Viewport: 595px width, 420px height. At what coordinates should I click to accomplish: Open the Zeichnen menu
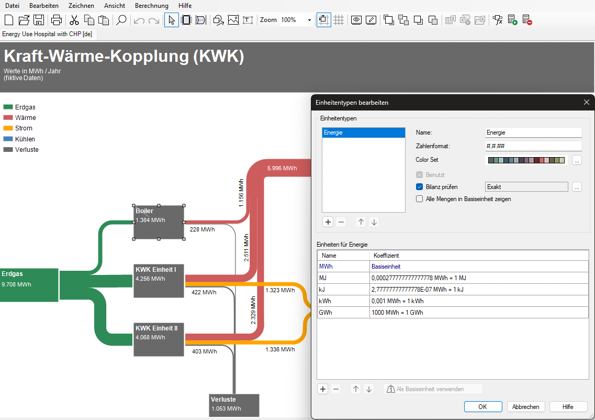coord(81,6)
